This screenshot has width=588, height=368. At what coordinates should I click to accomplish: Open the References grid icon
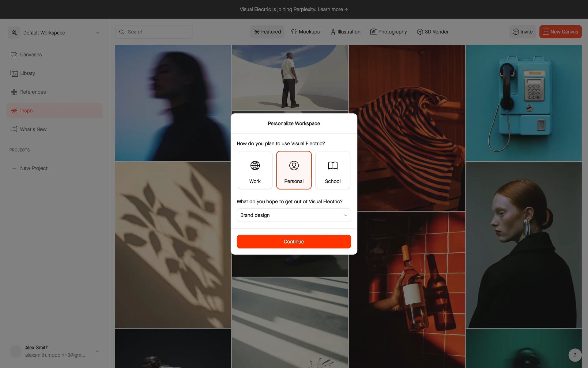(x=14, y=92)
